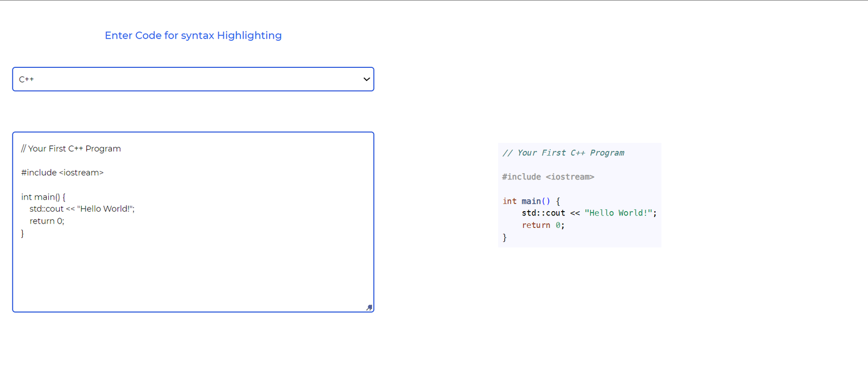Screen dimensions: 868x388
Task: Click 'std::cout' in the highlighted preview
Action: point(544,213)
